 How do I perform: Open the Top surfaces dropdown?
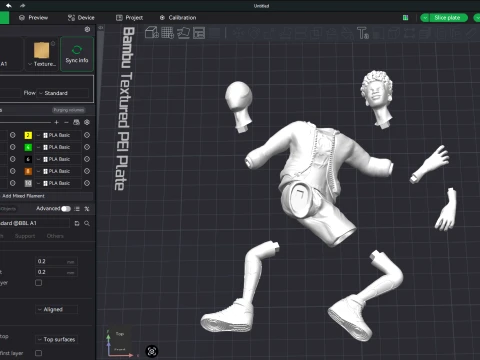[x=56, y=339]
